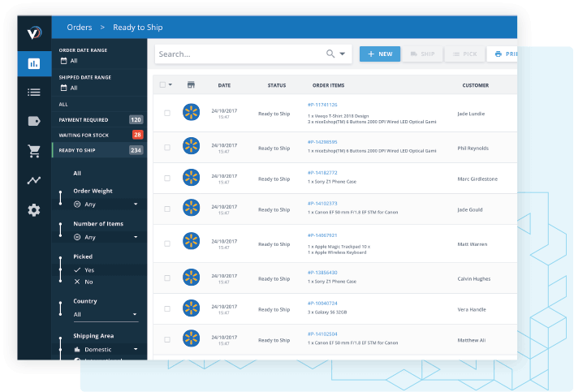Screen dimensions: 574x392
Task: Open order link #P-14182772
Action: tap(322, 173)
